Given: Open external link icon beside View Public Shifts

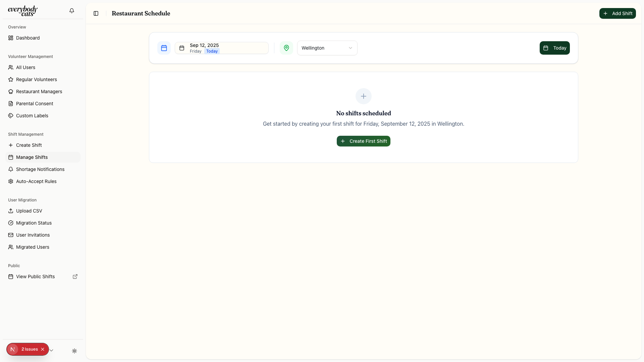Looking at the screenshot, I should pos(75,277).
